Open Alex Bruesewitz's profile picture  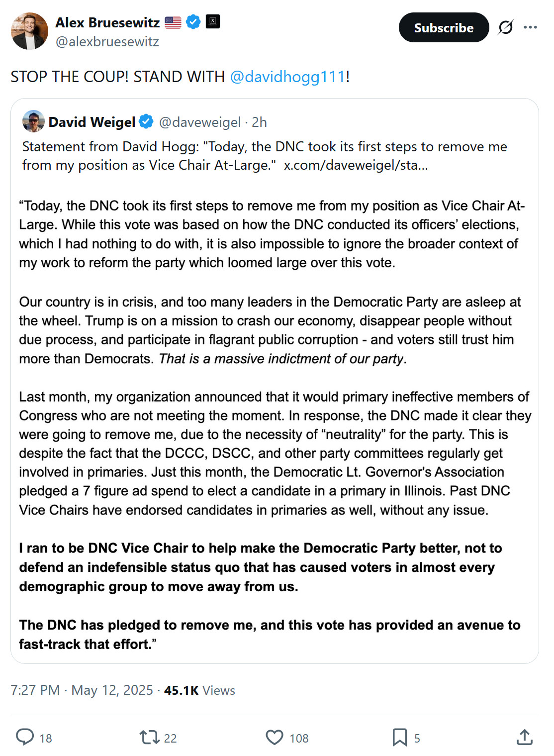[29, 31]
